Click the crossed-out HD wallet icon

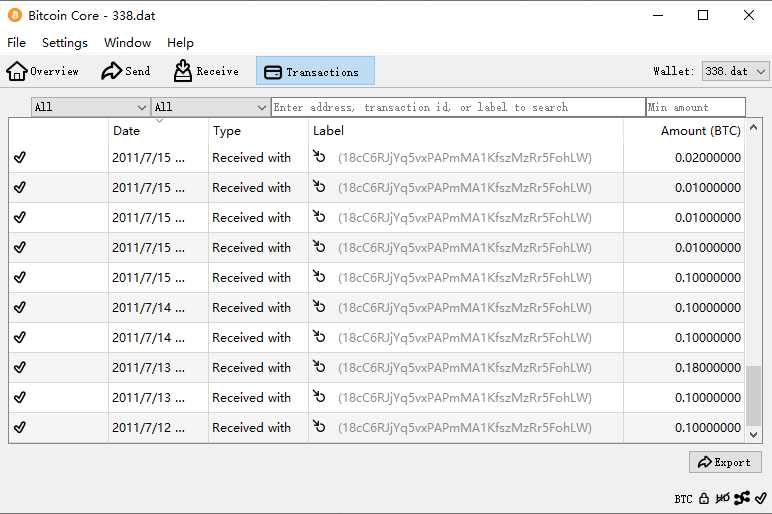722,498
